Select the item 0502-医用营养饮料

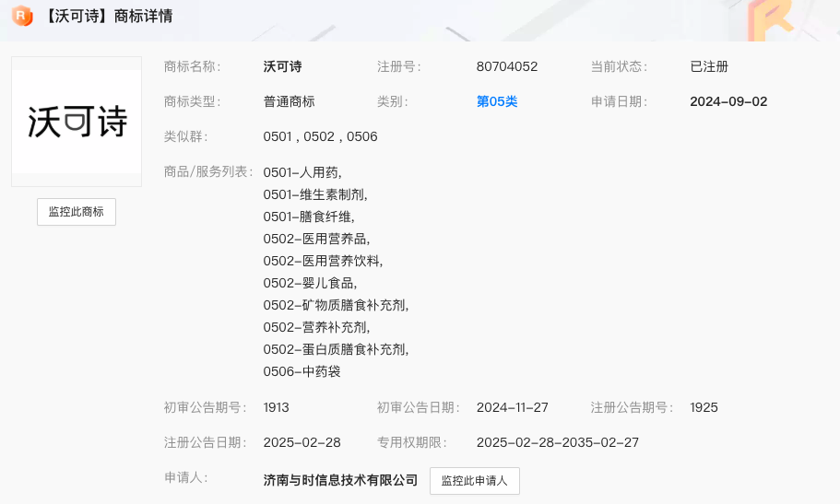click(x=323, y=261)
